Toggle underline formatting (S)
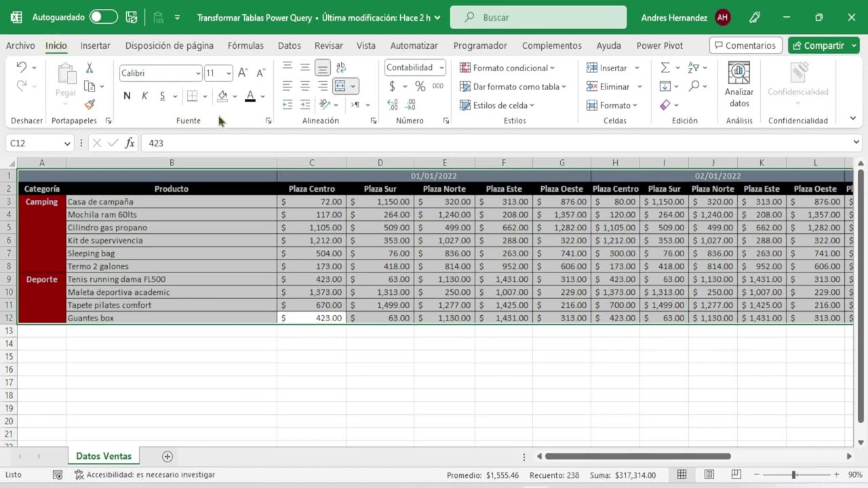The height and width of the screenshot is (488, 868). [163, 96]
